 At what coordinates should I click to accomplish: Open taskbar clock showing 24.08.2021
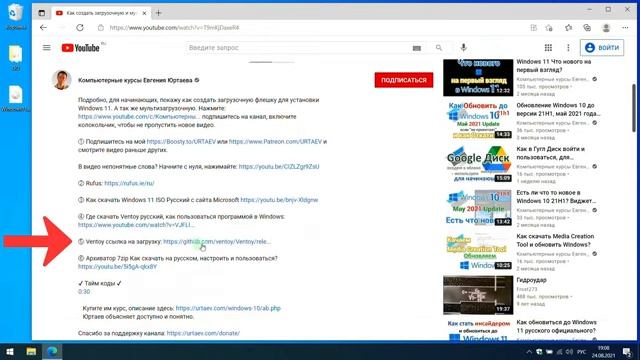[x=603, y=352]
